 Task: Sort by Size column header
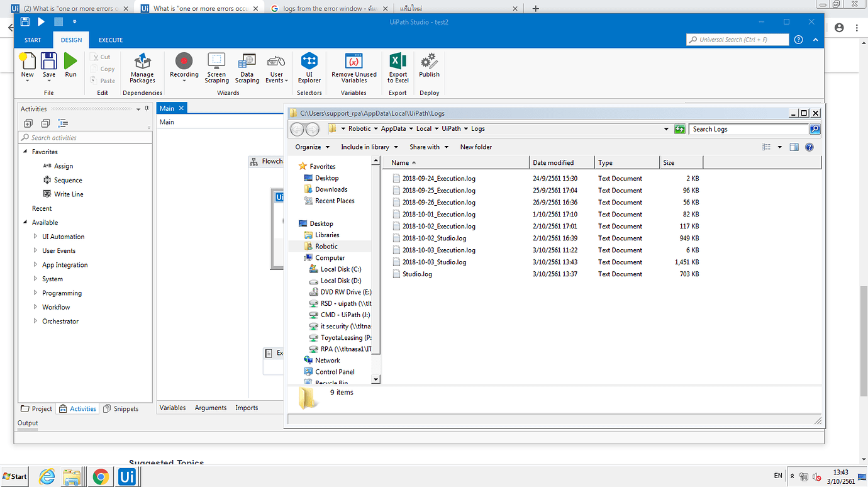coord(681,162)
